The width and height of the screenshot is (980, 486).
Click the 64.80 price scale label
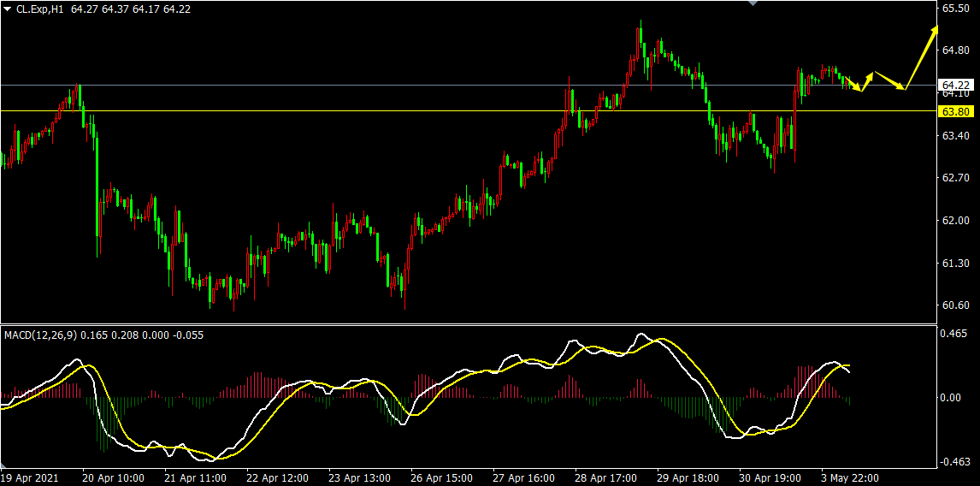click(955, 50)
